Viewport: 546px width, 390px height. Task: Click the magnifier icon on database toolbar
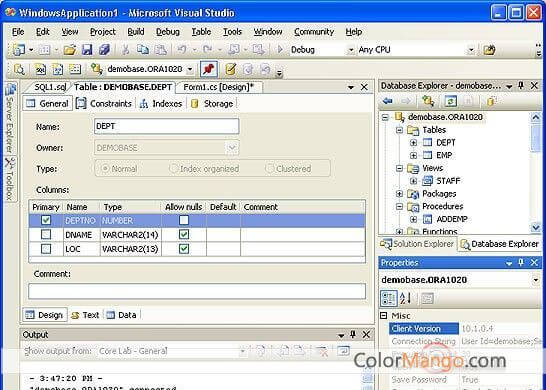(19, 69)
